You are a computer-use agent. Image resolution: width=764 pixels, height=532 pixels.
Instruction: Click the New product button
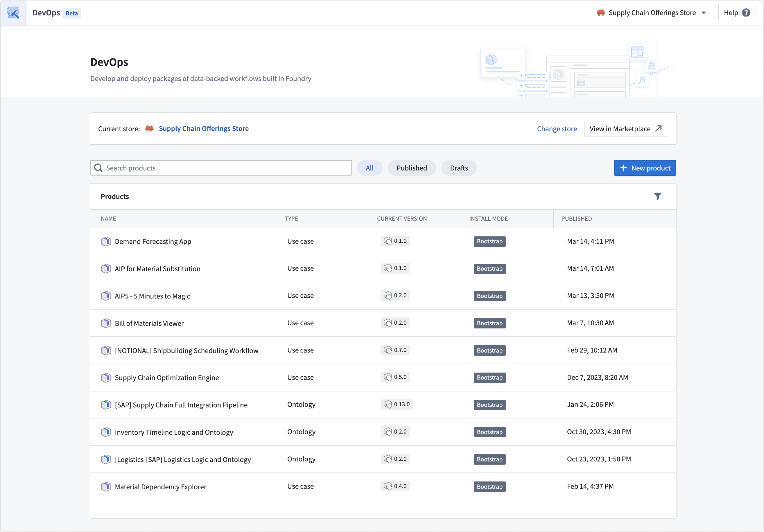click(x=645, y=168)
